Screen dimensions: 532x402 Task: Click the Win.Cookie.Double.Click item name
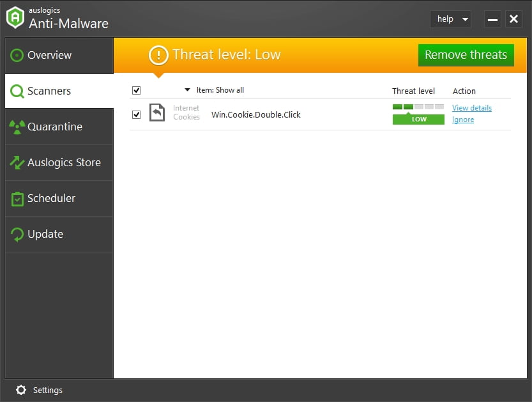pyautogui.click(x=256, y=115)
